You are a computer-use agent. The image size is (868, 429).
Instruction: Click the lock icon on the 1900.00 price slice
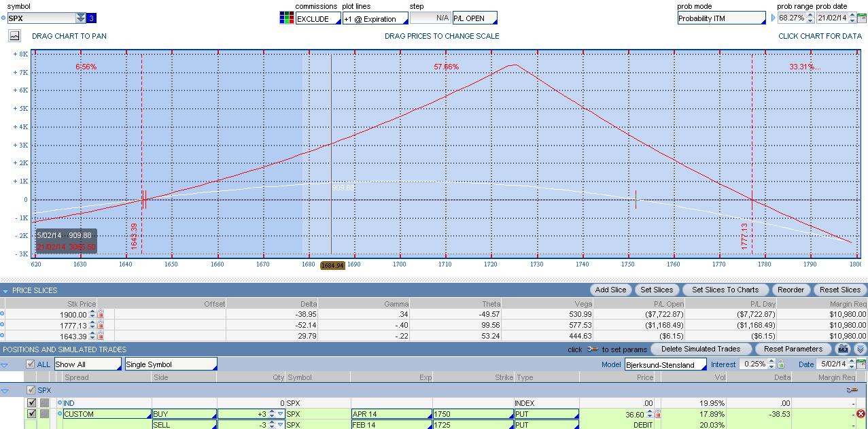[101, 314]
